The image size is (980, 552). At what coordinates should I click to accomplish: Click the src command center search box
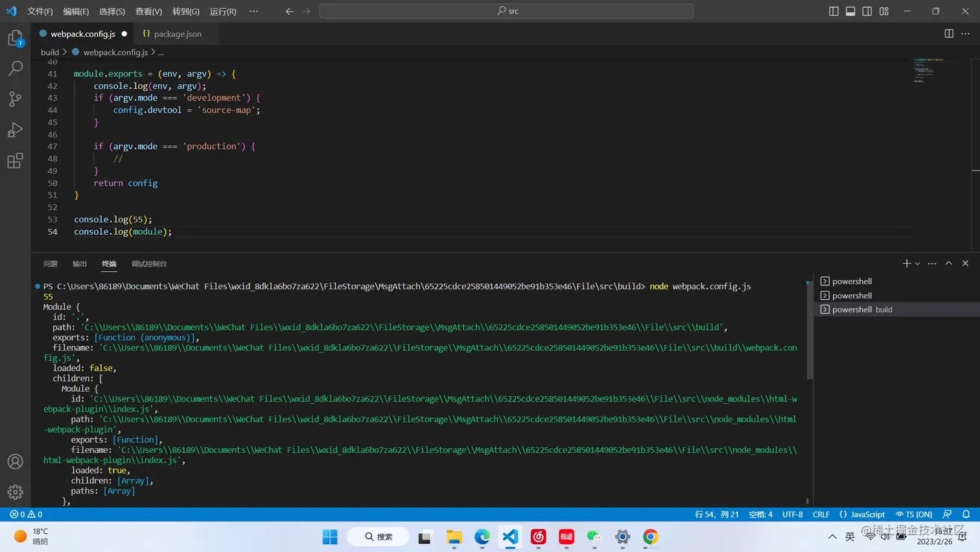pyautogui.click(x=507, y=11)
